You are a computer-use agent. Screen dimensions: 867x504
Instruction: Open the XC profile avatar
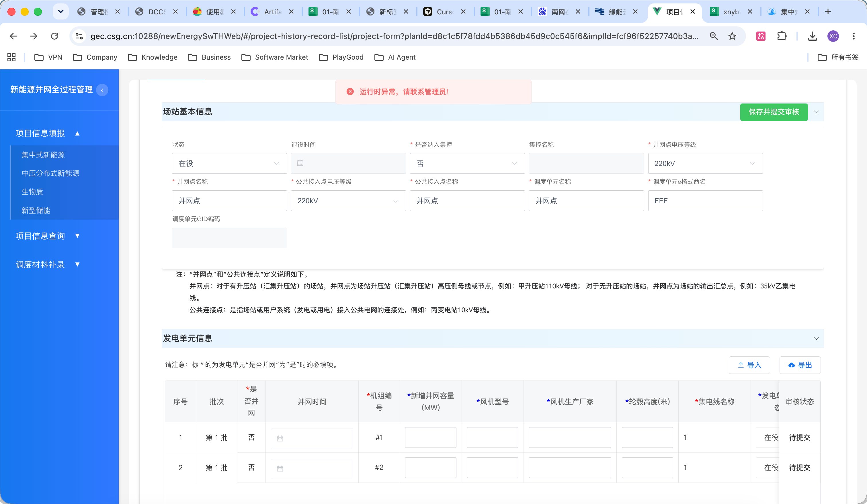coord(833,36)
